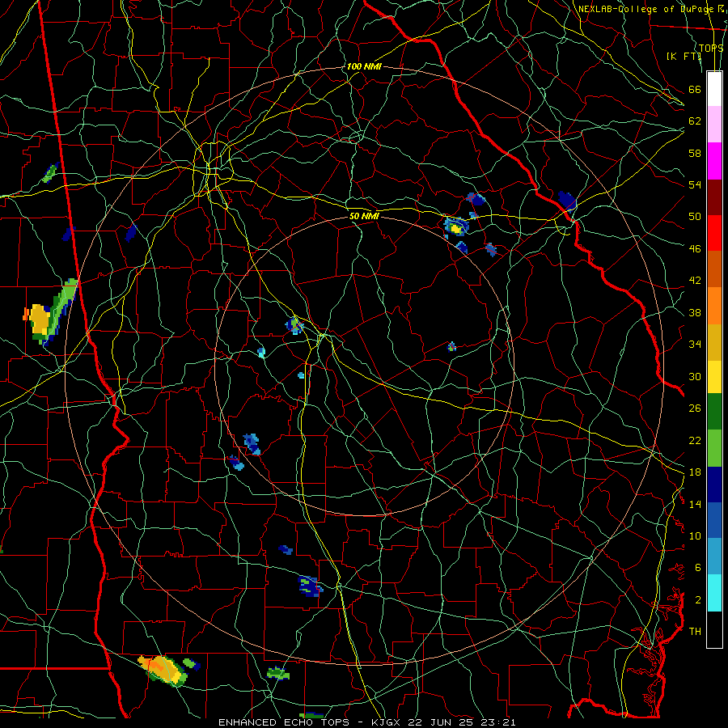Click the light pink legend swatch
This screenshot has height=728, width=728.
pyautogui.click(x=714, y=124)
